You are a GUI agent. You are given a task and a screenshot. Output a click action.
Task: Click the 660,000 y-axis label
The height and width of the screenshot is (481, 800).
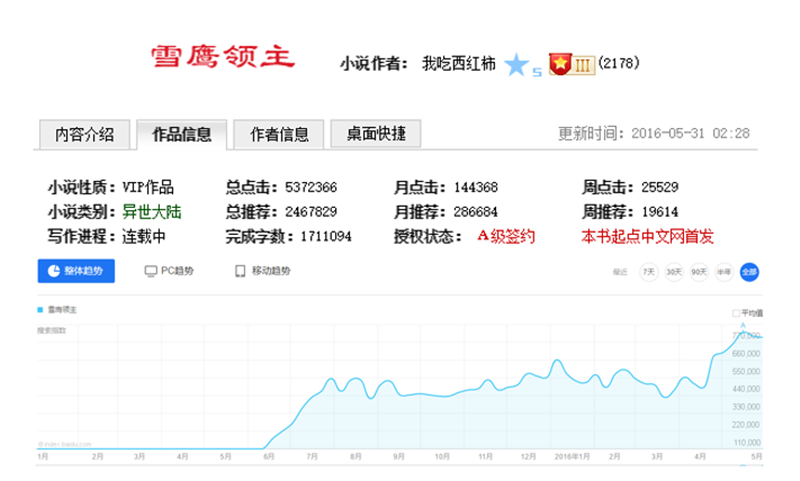(746, 353)
